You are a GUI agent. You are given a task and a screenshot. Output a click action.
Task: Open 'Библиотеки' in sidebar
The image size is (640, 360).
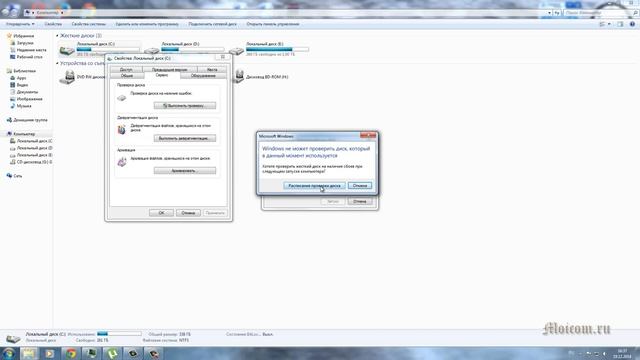click(x=24, y=71)
